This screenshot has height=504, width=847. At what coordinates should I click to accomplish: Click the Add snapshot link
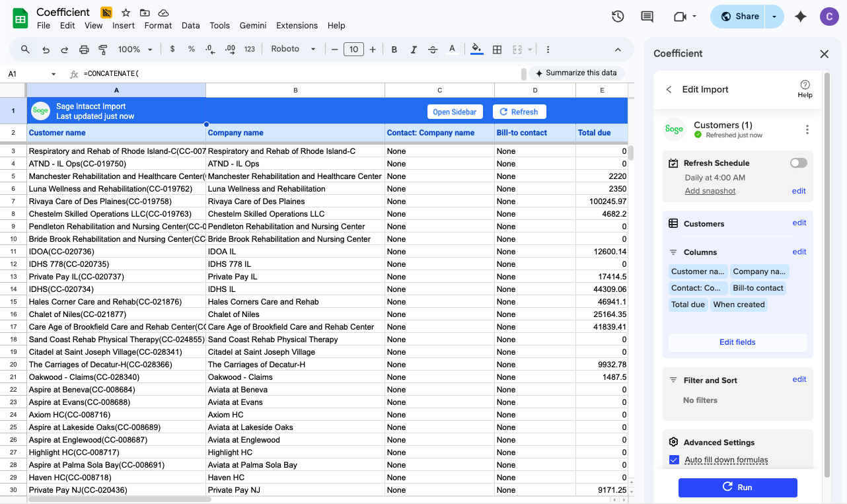[710, 190]
